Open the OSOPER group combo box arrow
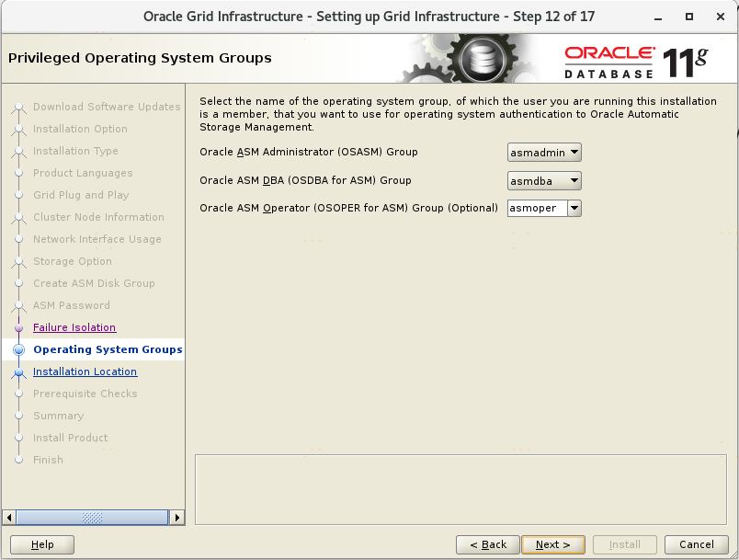739x560 pixels. [574, 208]
